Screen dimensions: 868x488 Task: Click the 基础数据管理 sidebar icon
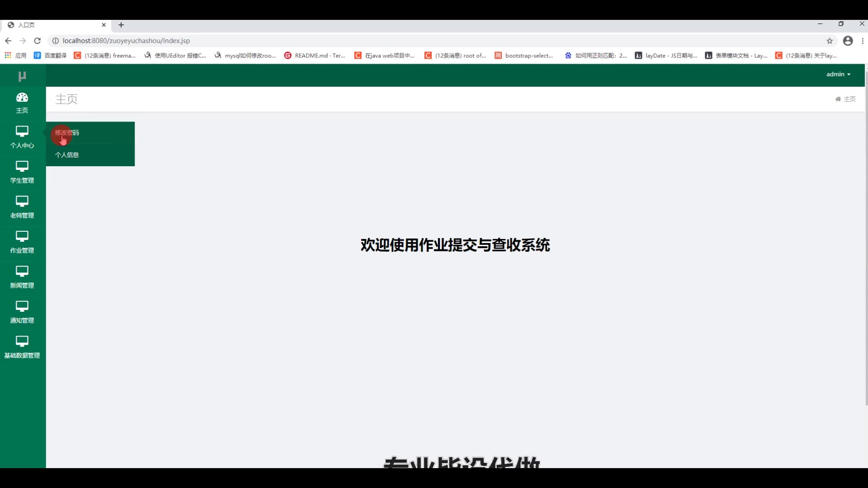[22, 341]
